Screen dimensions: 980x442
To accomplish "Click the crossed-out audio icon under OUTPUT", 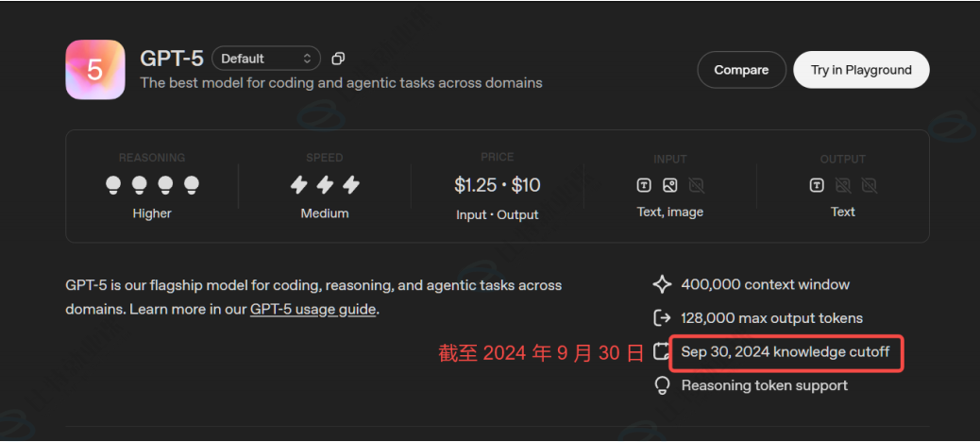I will click(x=869, y=186).
